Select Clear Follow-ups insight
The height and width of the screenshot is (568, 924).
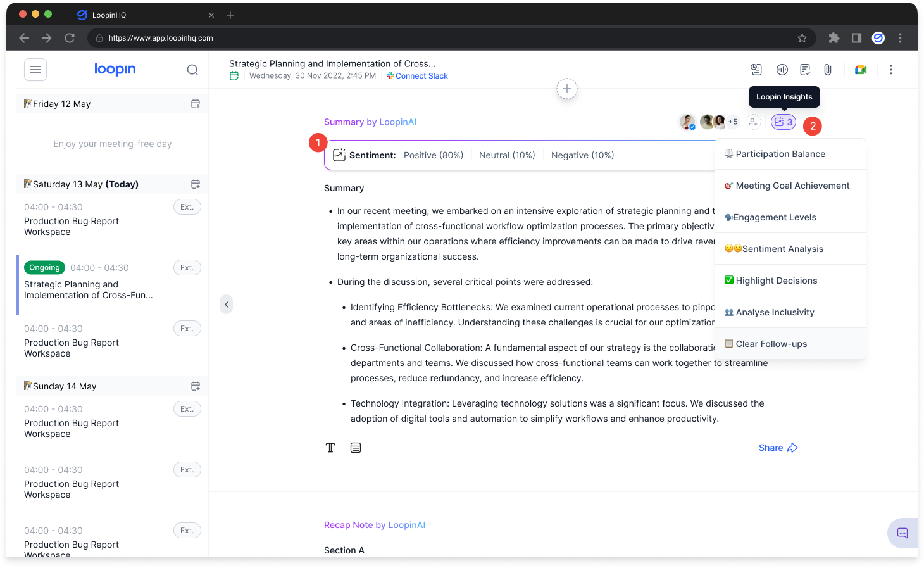pos(790,344)
